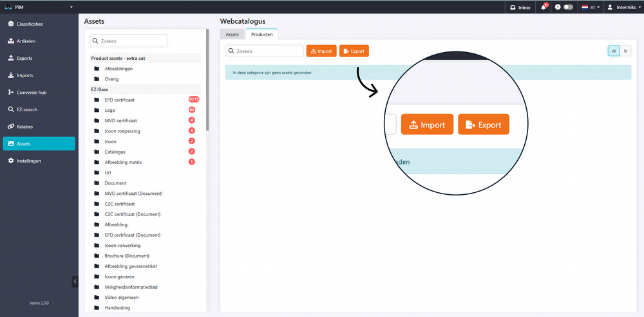Switch content language to fr
The image size is (644, 317).
pos(625,51)
